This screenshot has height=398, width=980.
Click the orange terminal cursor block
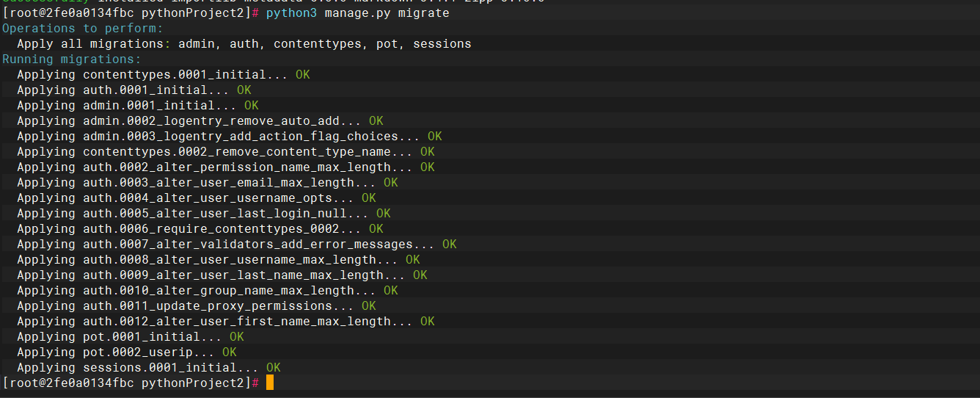270,383
